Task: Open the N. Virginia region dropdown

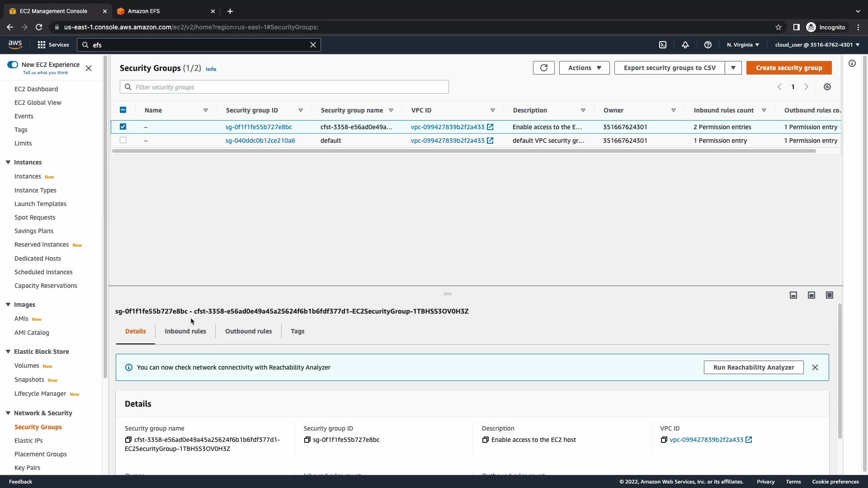Action: click(x=743, y=45)
